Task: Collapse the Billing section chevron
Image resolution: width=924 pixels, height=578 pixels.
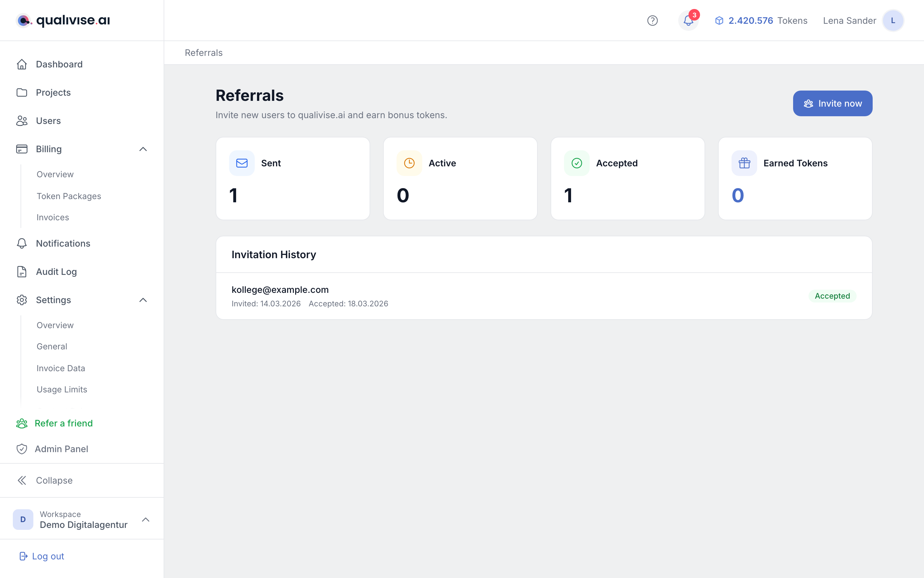Action: (x=143, y=149)
